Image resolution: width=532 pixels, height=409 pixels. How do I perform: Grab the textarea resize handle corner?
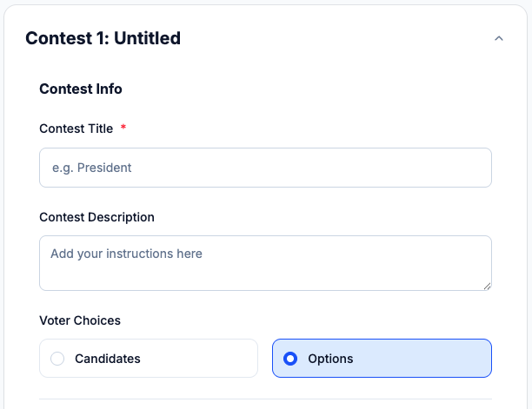coord(487,286)
